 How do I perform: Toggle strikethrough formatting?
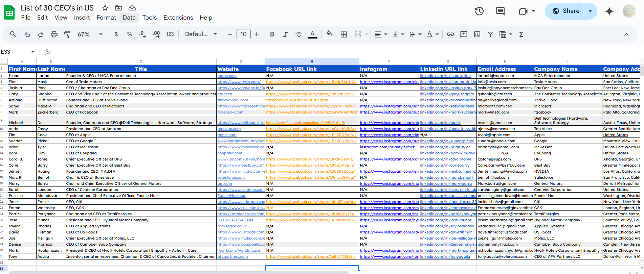(x=298, y=34)
